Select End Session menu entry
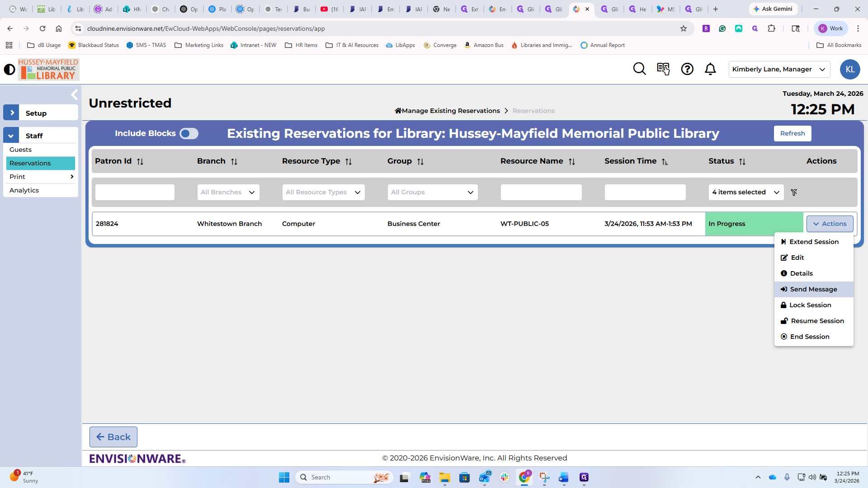Image resolution: width=868 pixels, height=488 pixels. (x=809, y=337)
